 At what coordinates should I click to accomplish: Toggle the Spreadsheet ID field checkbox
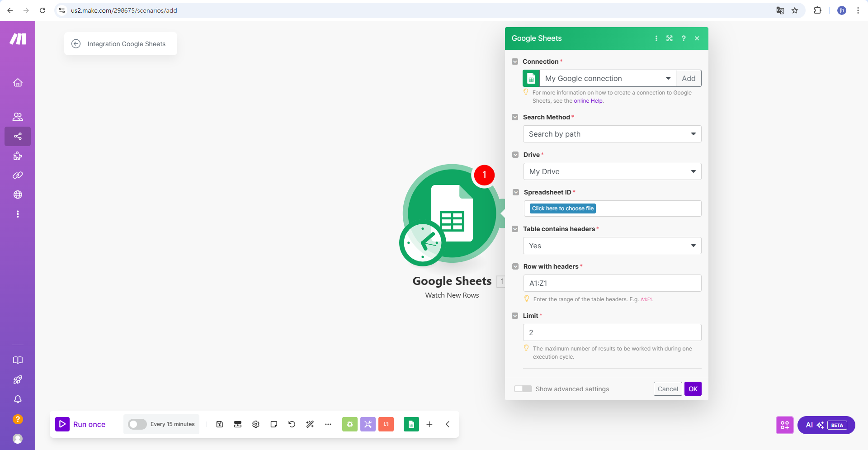[516, 192]
